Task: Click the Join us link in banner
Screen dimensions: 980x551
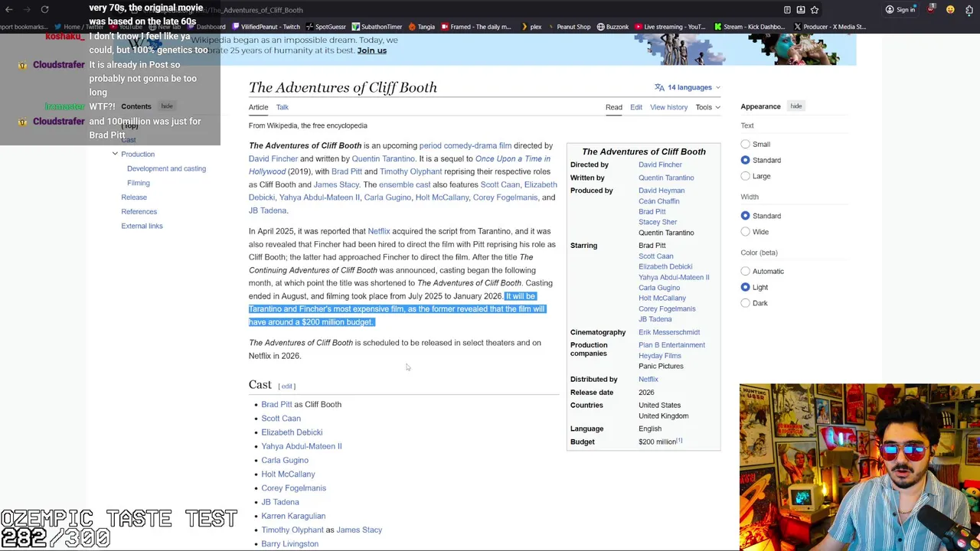Action: tap(372, 51)
